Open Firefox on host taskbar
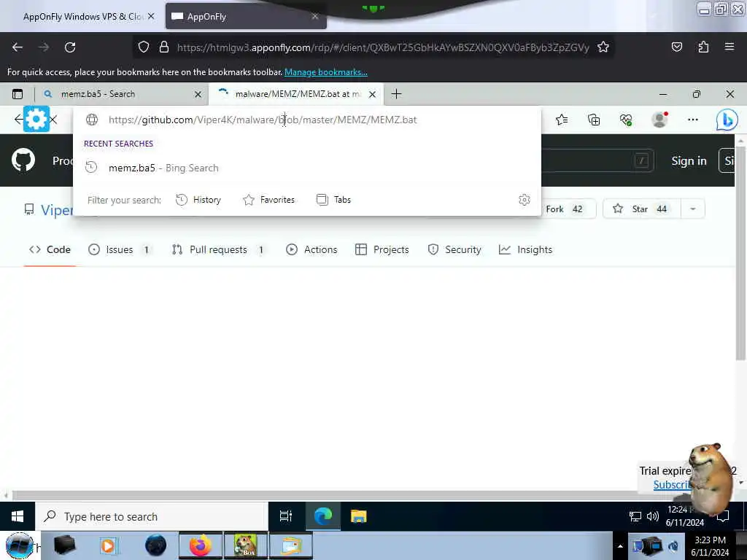Screen dimensions: 747x560 (201, 545)
